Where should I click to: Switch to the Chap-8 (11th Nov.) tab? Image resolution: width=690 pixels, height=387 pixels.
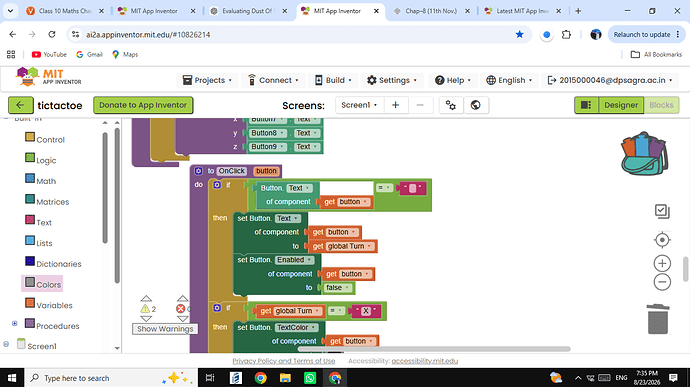[x=431, y=11]
